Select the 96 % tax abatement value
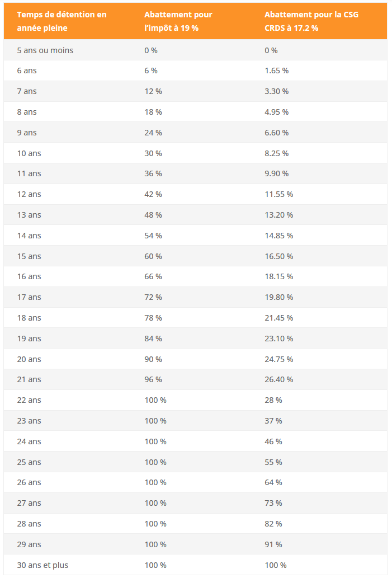392x578 pixels. click(153, 379)
